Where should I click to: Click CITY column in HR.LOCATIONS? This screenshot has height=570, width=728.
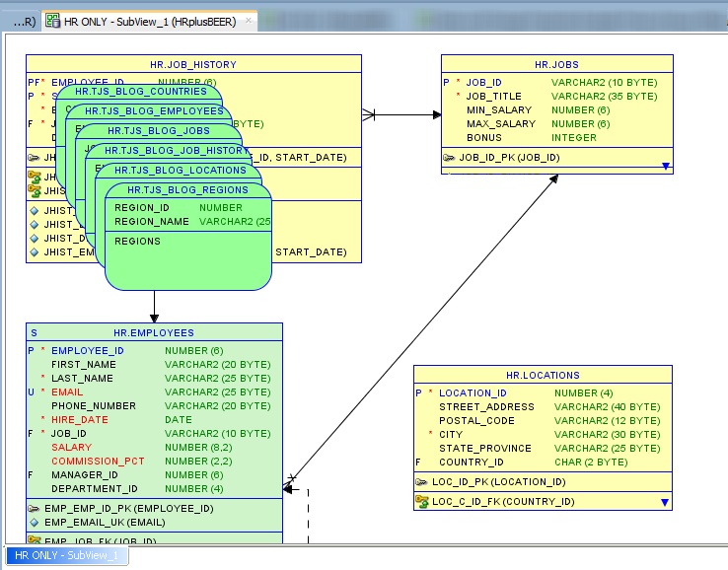451,435
